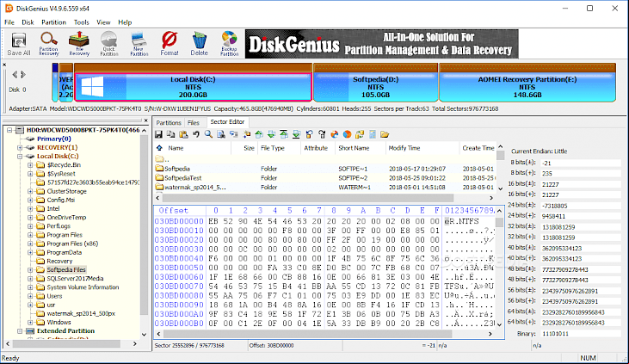
Task: Click hex offset row 030BD00040
Action: 179,258
